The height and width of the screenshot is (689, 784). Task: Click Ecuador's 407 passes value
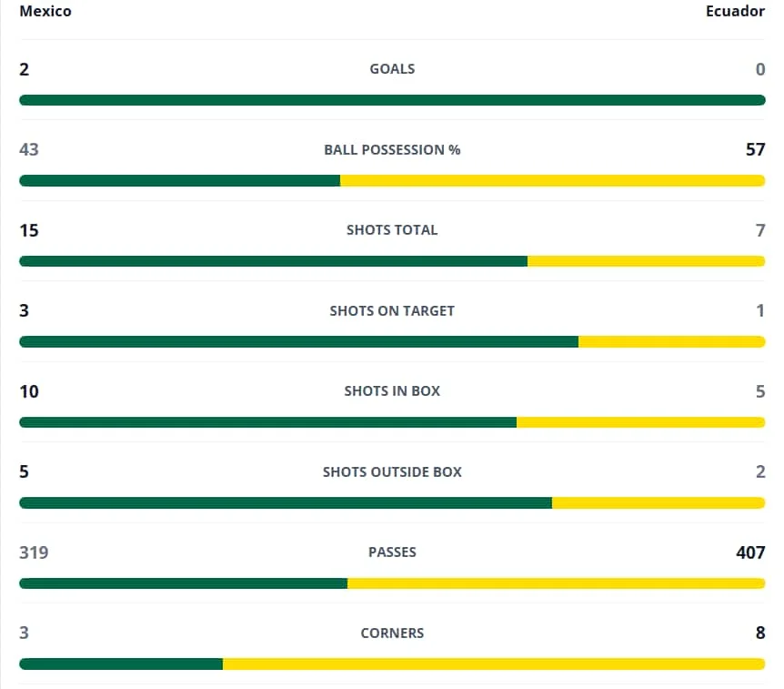tap(750, 552)
